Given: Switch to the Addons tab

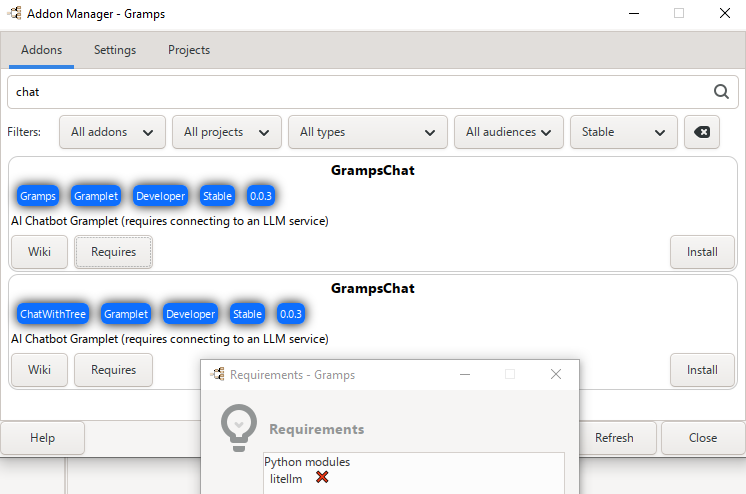Looking at the screenshot, I should pyautogui.click(x=41, y=50).
